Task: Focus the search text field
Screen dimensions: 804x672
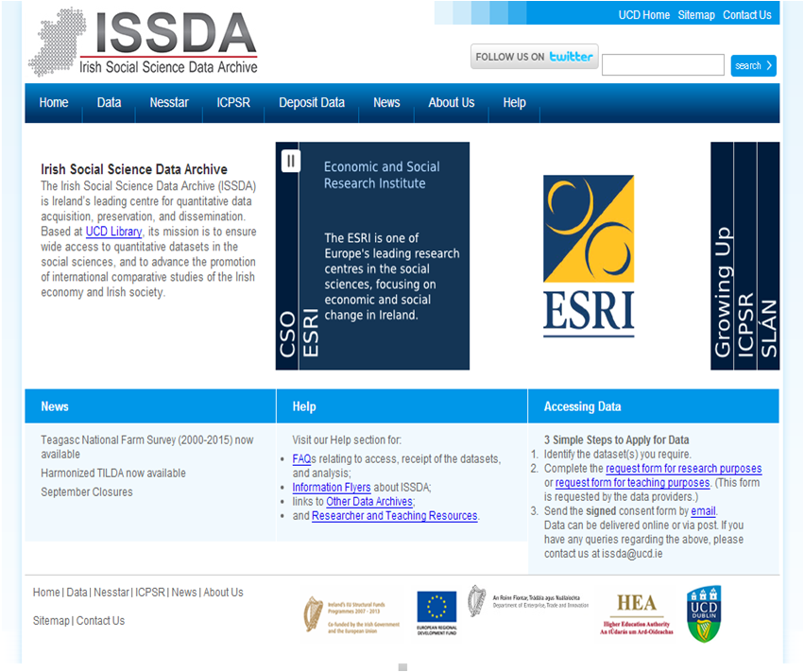Action: tap(663, 65)
